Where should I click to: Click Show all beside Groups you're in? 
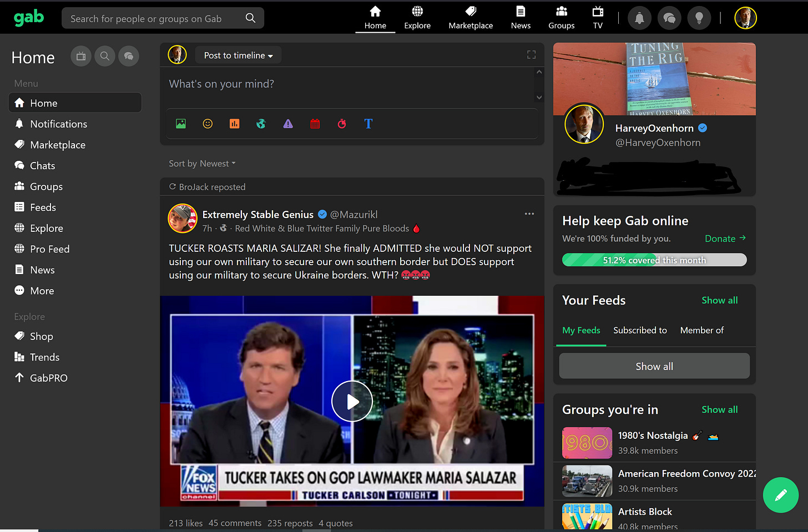coord(719,409)
